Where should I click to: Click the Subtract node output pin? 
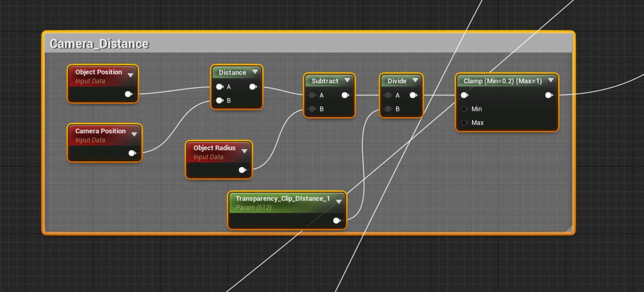pos(345,95)
